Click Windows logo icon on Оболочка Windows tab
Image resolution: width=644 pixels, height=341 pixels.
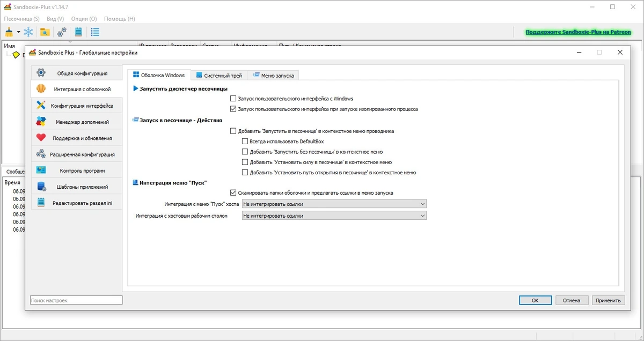pos(136,75)
